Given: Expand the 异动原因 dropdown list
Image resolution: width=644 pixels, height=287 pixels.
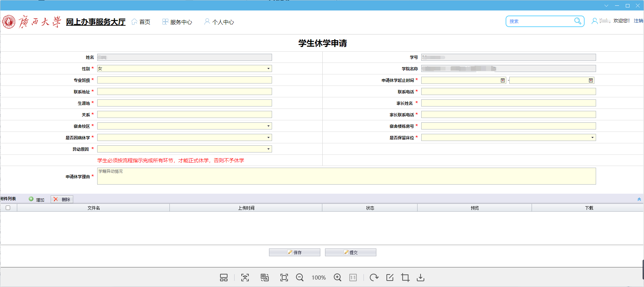Looking at the screenshot, I should click(x=268, y=149).
